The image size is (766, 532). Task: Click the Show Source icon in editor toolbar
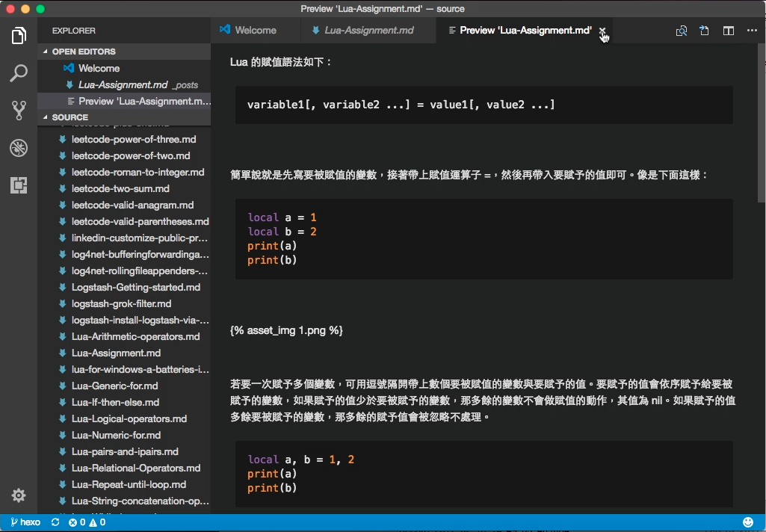click(x=704, y=31)
